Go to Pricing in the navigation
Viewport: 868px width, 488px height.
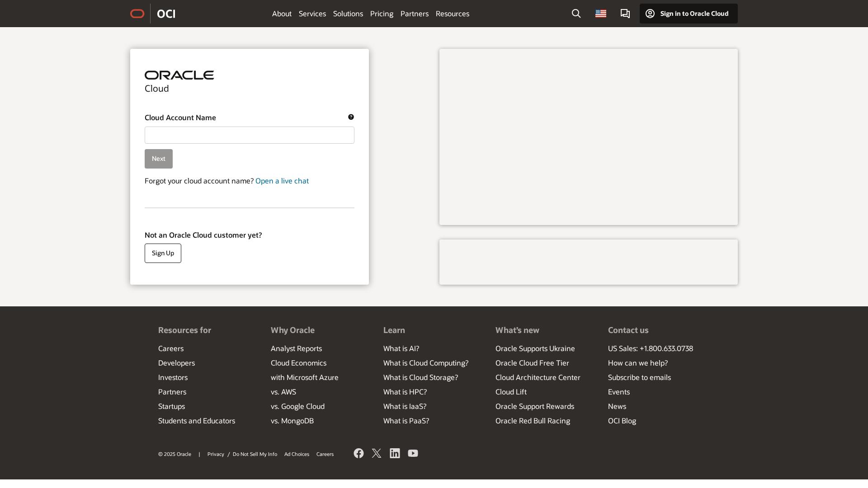click(x=382, y=14)
